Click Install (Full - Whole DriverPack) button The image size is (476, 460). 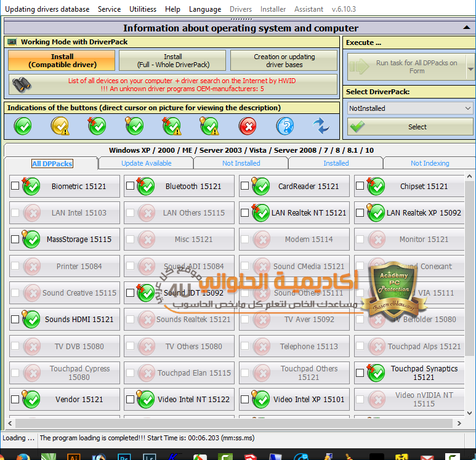(x=172, y=60)
